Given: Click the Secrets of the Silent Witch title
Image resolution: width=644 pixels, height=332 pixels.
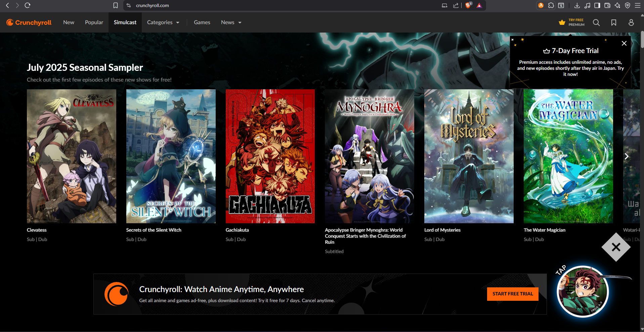Looking at the screenshot, I should pyautogui.click(x=154, y=230).
